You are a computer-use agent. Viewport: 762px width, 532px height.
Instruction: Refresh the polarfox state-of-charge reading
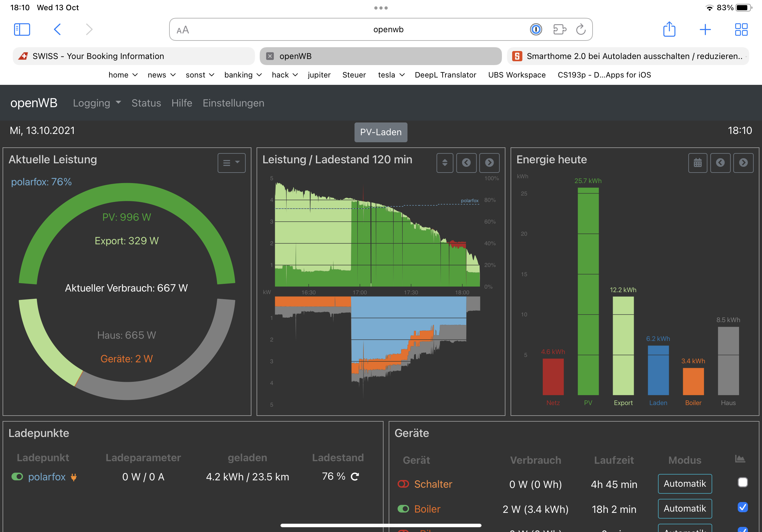pyautogui.click(x=355, y=477)
